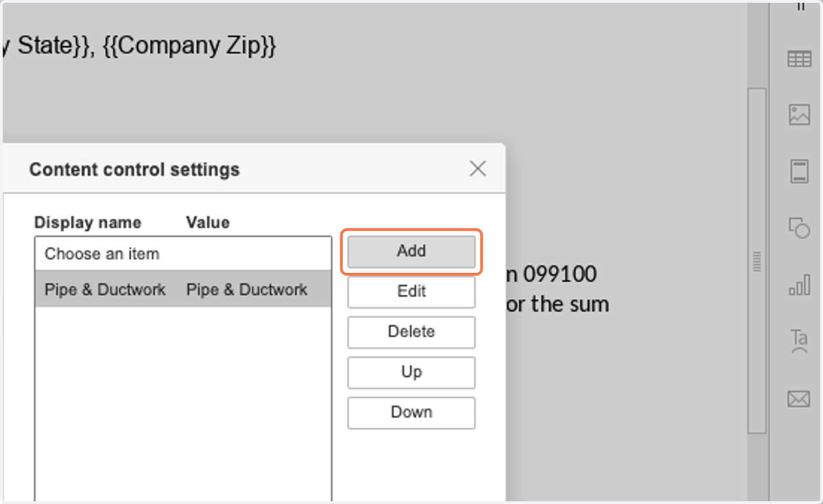Close the Content control settings dialog
Screen dimensions: 823x504
pos(477,169)
